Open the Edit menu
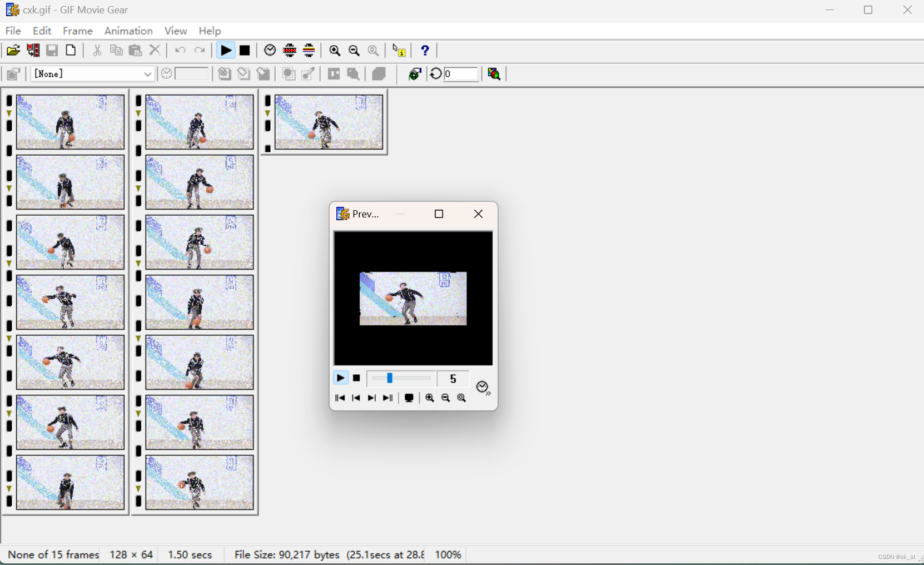Image resolution: width=924 pixels, height=565 pixels. (42, 31)
